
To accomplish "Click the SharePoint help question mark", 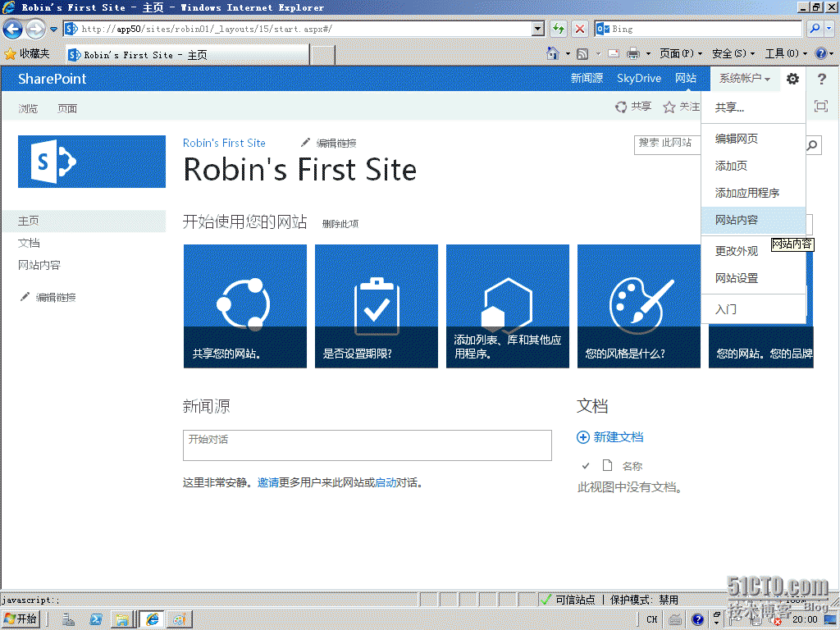I will [822, 79].
